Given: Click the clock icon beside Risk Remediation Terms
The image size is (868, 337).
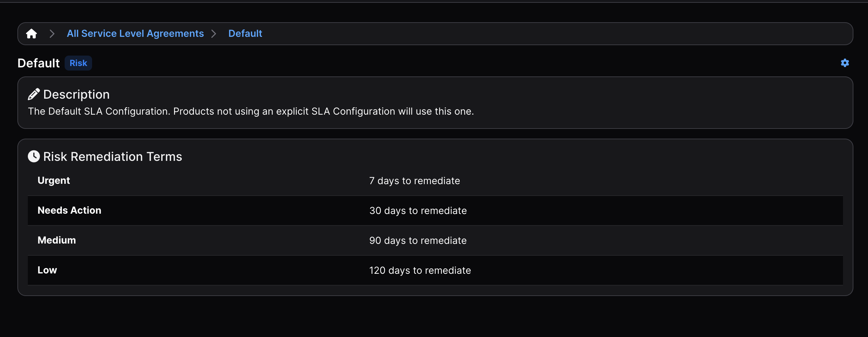Looking at the screenshot, I should point(34,156).
